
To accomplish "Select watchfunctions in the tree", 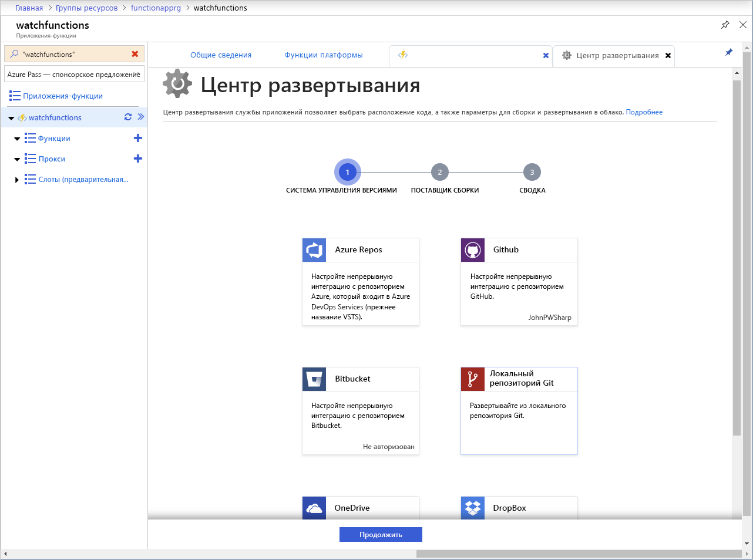I will (x=55, y=117).
